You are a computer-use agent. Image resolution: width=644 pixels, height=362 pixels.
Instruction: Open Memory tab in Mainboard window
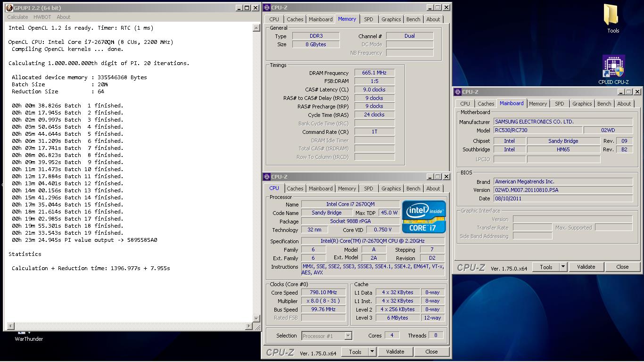[538, 104]
